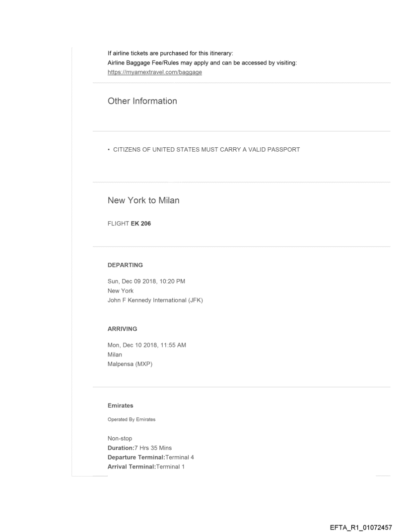
Task: Open the myamextravel.com/baggage link
Action: (154, 72)
